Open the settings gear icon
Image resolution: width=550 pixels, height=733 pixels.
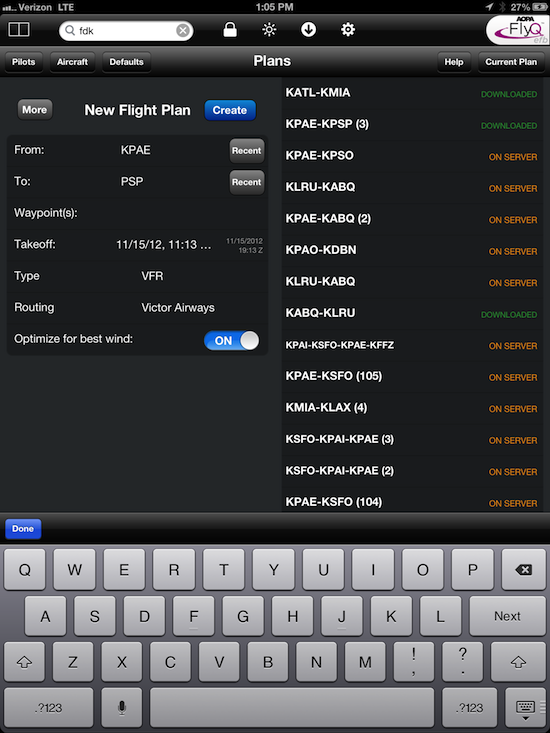348,30
